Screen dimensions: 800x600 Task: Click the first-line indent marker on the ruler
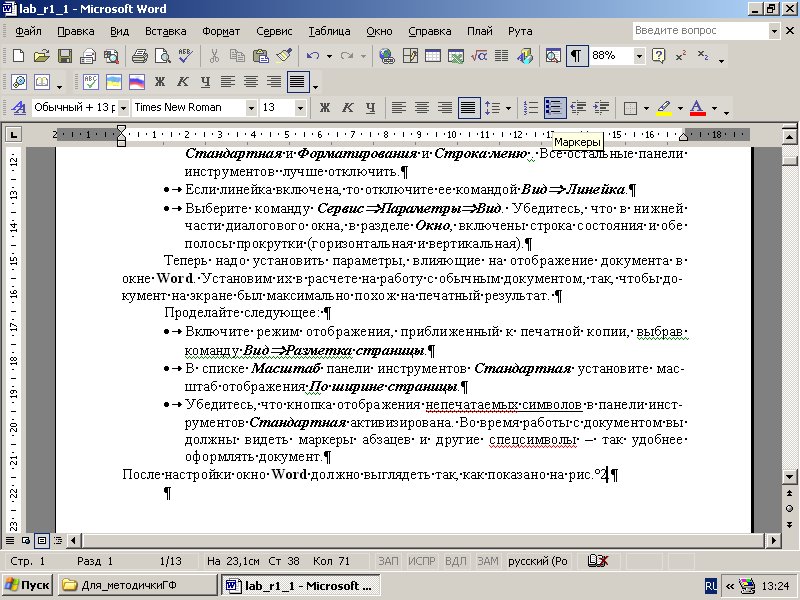(x=121, y=130)
